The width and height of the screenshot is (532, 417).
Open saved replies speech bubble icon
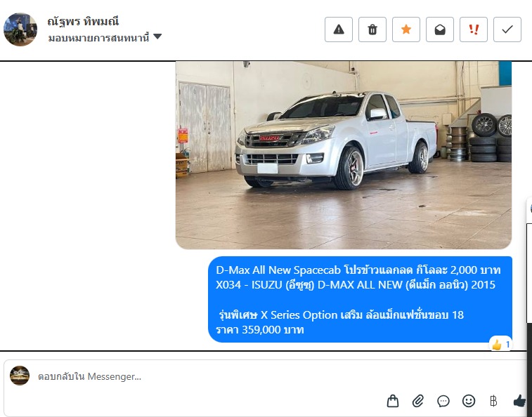pyautogui.click(x=443, y=401)
